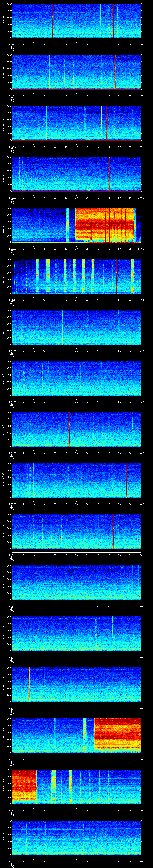Screen dimensions: 153x868
Task: Click the '4:18:00' start time label
Action: (x=12, y=146)
